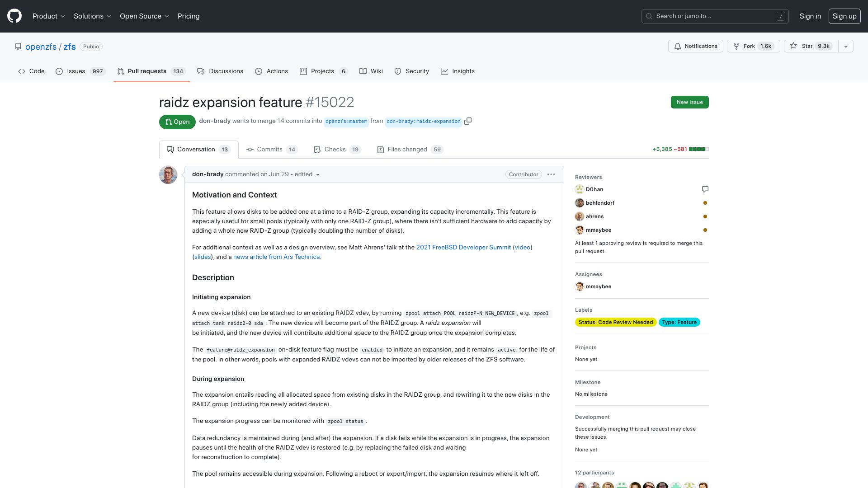Screen dimensions: 868x488
Task: Click the New issue button
Action: (x=690, y=102)
